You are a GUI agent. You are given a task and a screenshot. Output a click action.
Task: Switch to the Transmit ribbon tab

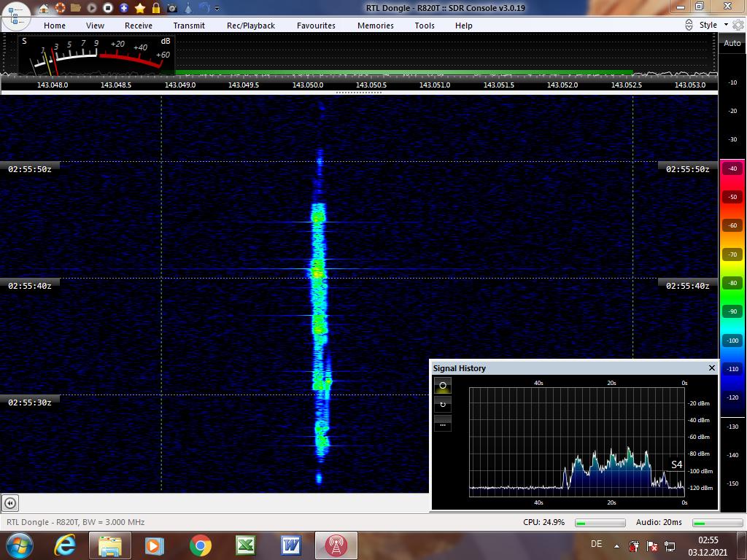point(189,26)
